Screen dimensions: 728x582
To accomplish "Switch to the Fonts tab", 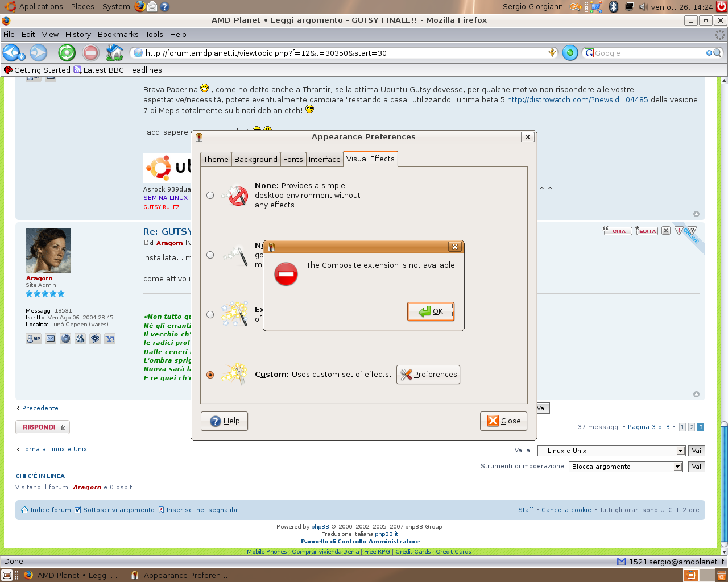I will [x=293, y=160].
